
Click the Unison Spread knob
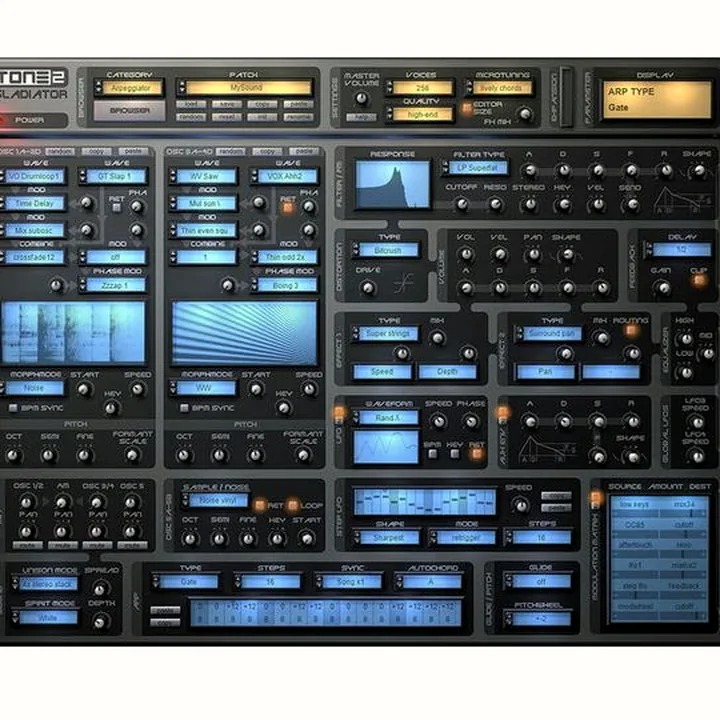click(100, 588)
